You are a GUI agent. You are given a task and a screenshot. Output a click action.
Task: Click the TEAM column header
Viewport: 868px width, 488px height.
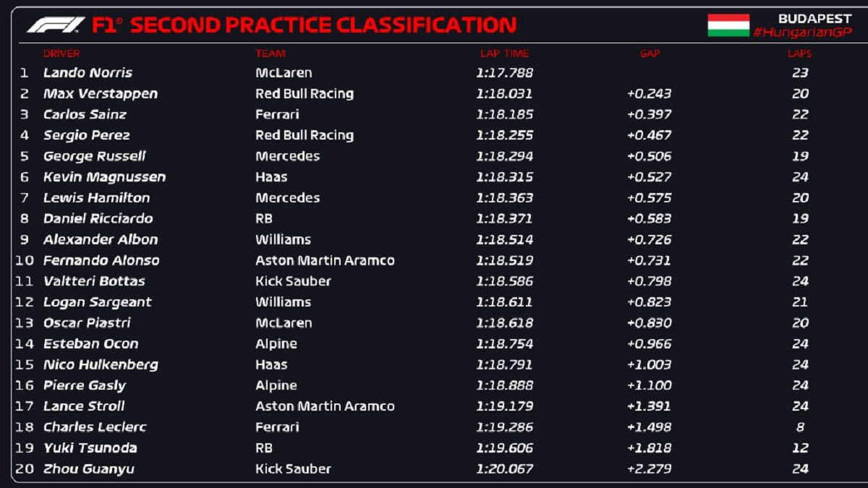(x=271, y=53)
